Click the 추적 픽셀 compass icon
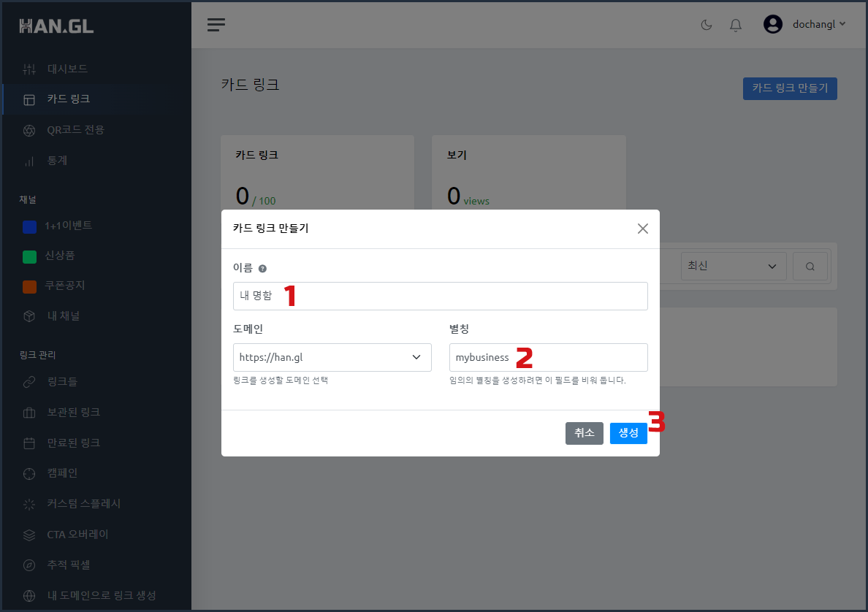The width and height of the screenshot is (868, 612). pyautogui.click(x=29, y=565)
